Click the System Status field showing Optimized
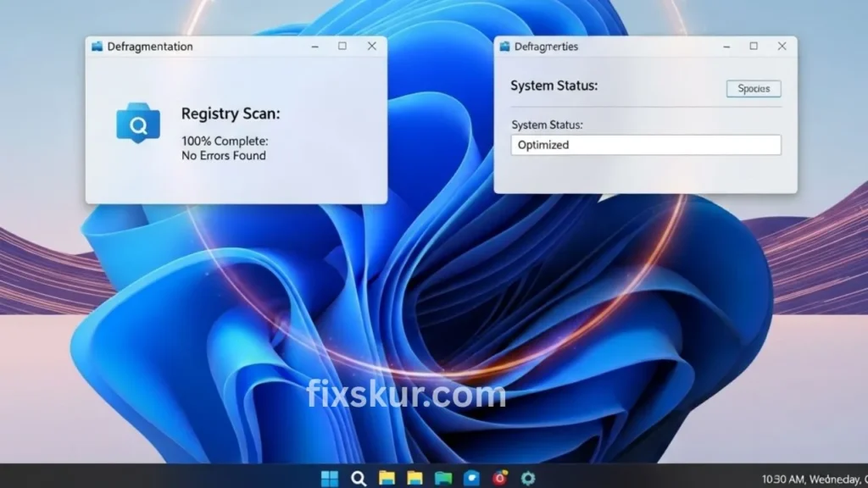The image size is (868, 488). pos(646,145)
